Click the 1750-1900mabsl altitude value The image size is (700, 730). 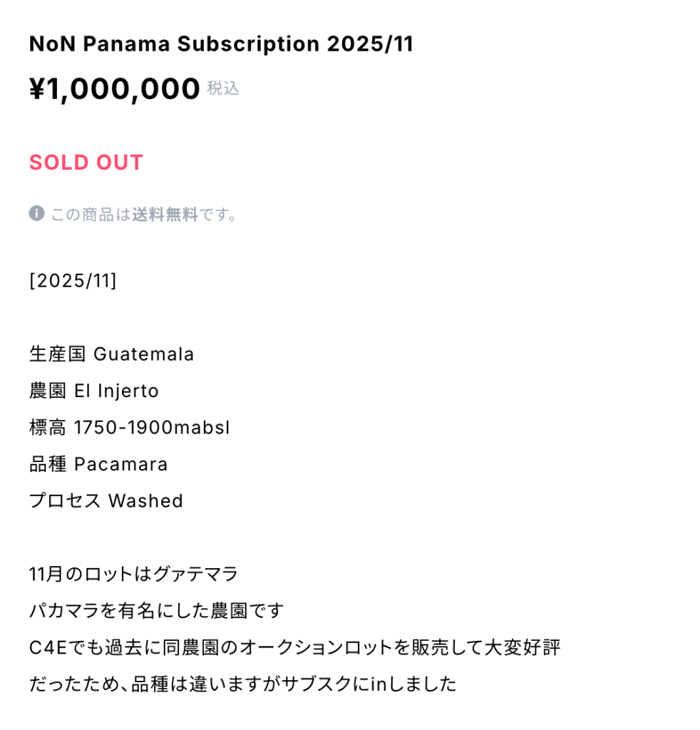[x=152, y=428]
